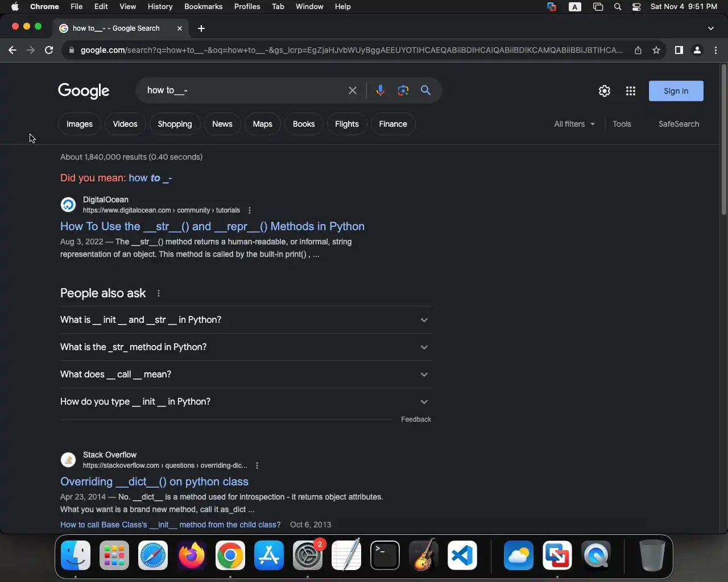Switch to Maps results
728x582 pixels.
(x=263, y=124)
